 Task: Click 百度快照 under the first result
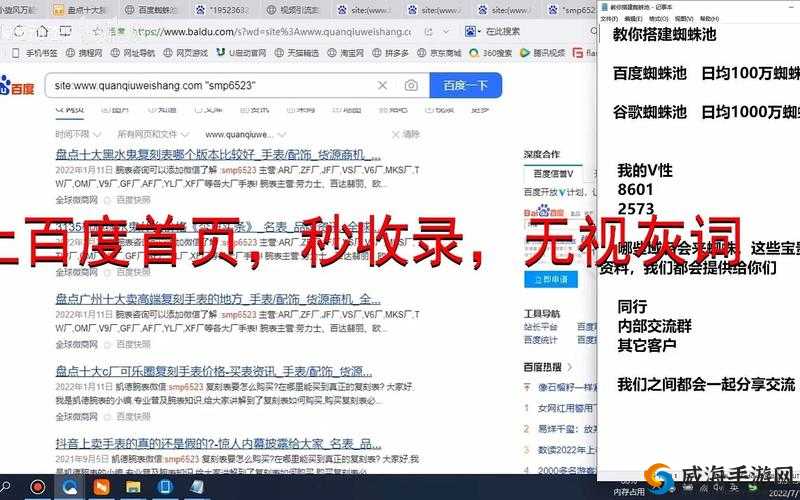point(133,199)
